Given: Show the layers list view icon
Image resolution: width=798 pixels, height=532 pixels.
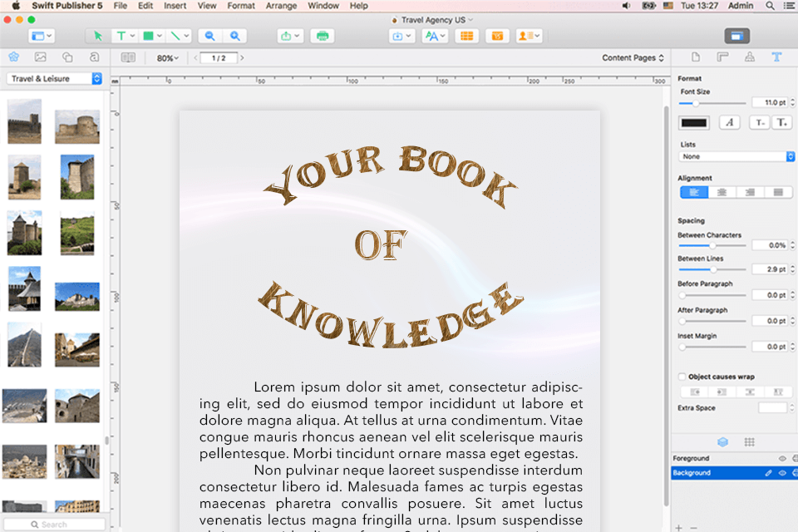Looking at the screenshot, I should point(722,442).
